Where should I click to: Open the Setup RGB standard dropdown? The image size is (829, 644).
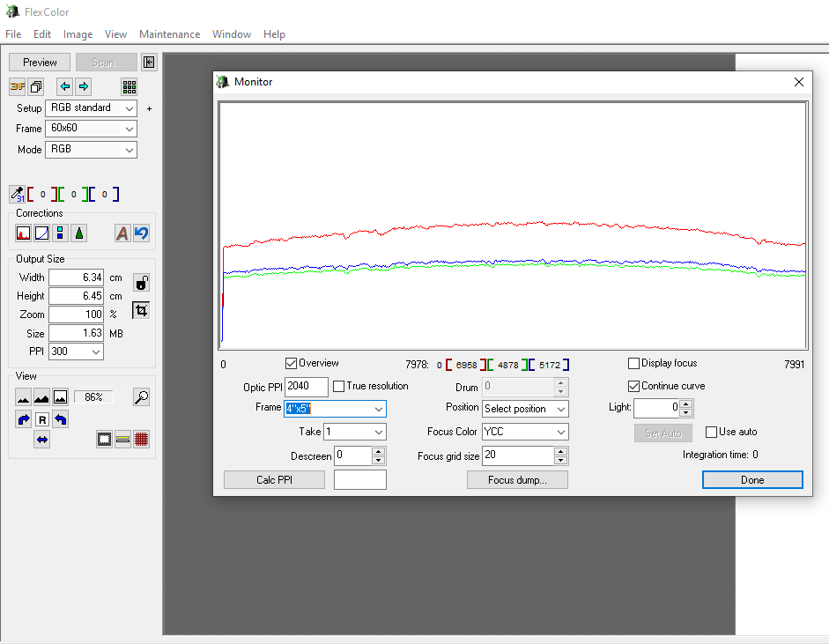tap(91, 107)
